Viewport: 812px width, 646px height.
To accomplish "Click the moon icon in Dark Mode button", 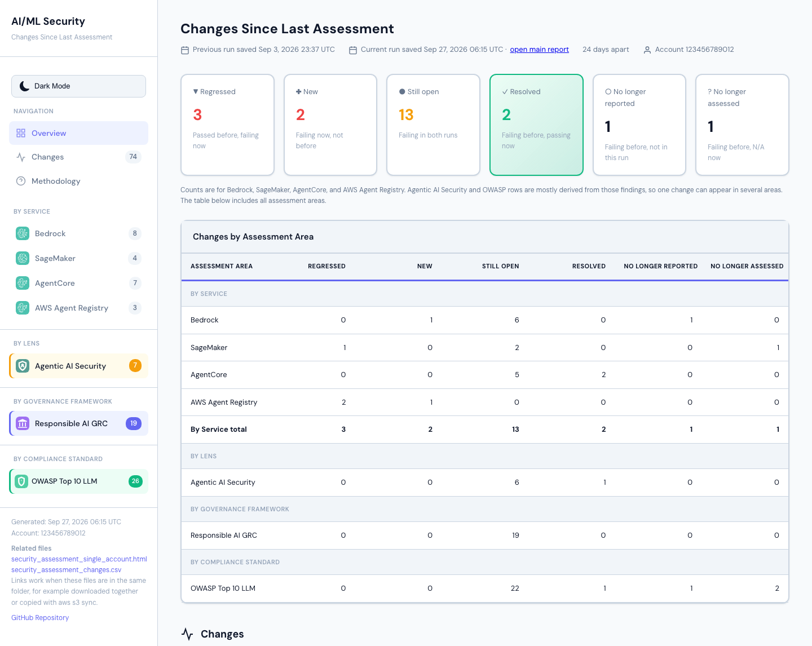I will tap(24, 86).
